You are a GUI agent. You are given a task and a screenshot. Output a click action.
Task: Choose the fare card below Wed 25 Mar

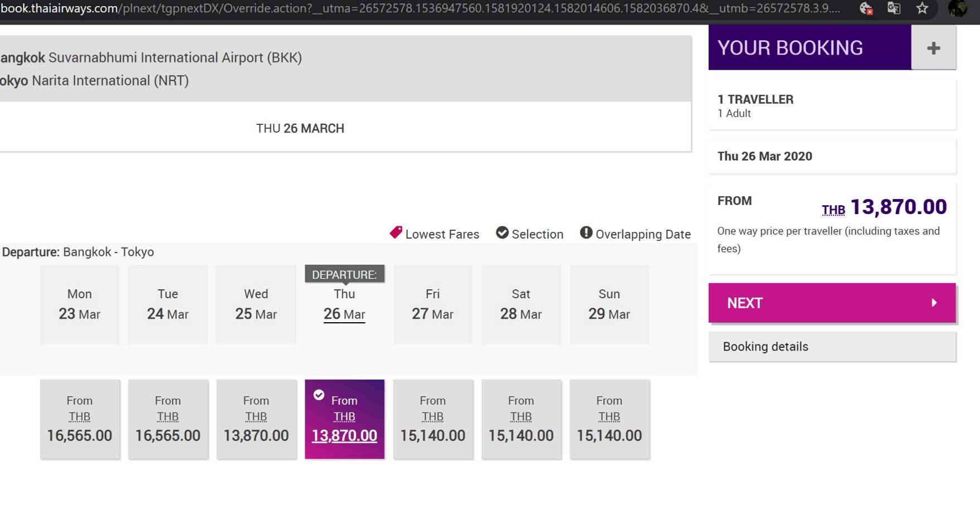point(256,419)
